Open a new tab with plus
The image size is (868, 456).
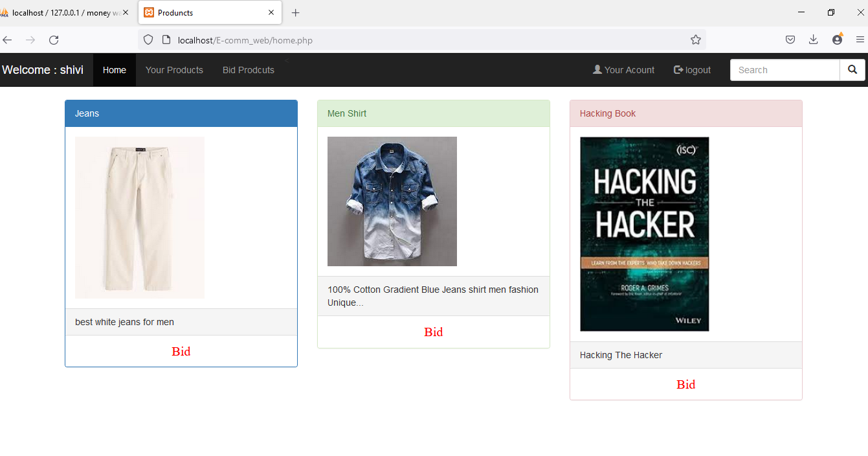(x=296, y=12)
